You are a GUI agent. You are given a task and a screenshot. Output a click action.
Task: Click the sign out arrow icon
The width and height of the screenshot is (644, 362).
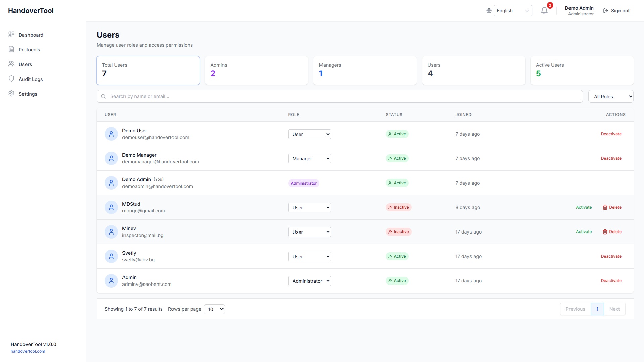click(x=606, y=11)
